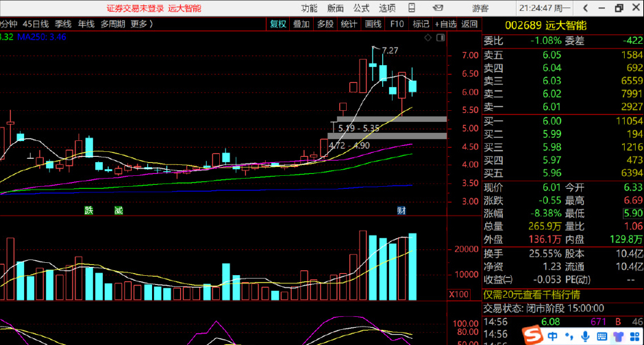
Task: Click the 卖一 6.01 order row
Action: [x=563, y=107]
